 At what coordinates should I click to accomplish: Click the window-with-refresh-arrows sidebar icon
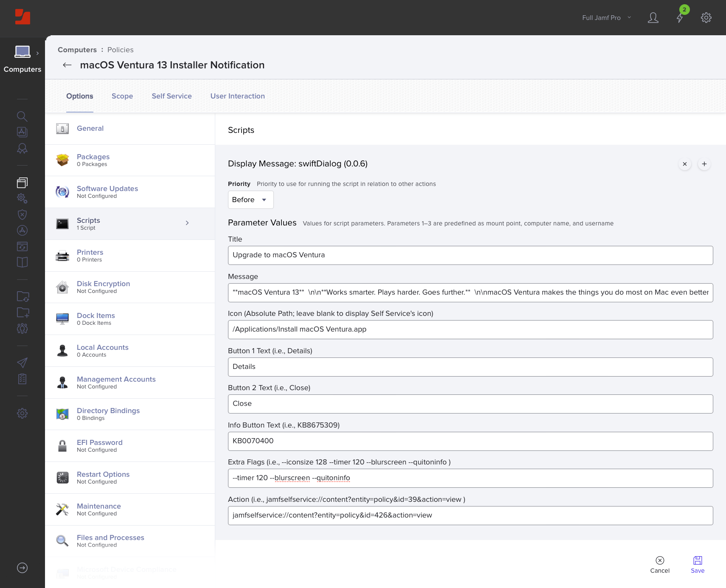tap(22, 246)
